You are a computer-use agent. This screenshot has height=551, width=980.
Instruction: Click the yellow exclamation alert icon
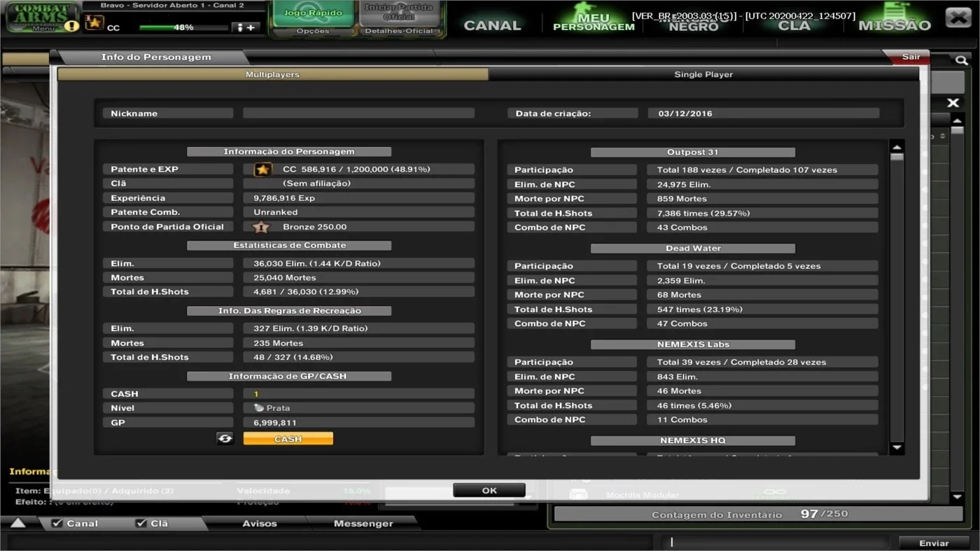(71, 26)
